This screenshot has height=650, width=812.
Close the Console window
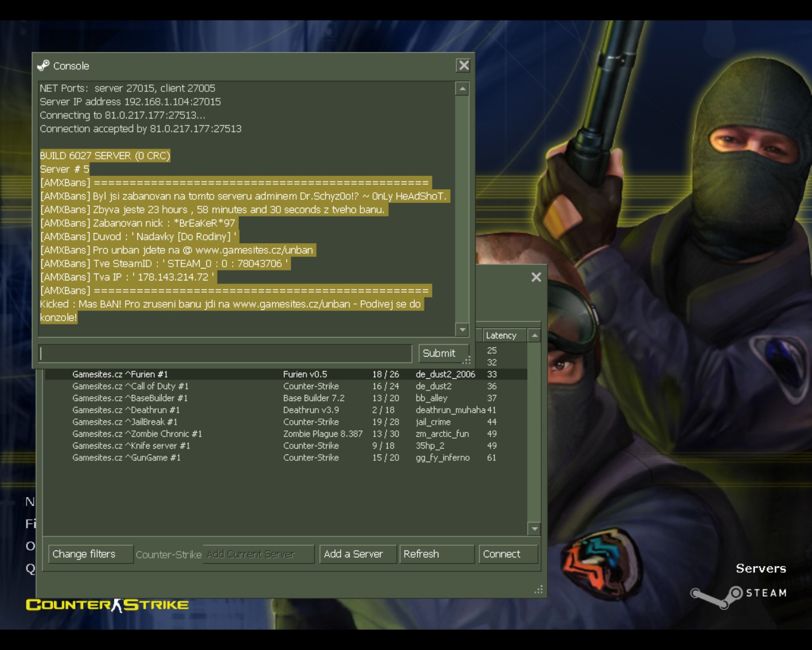464,65
